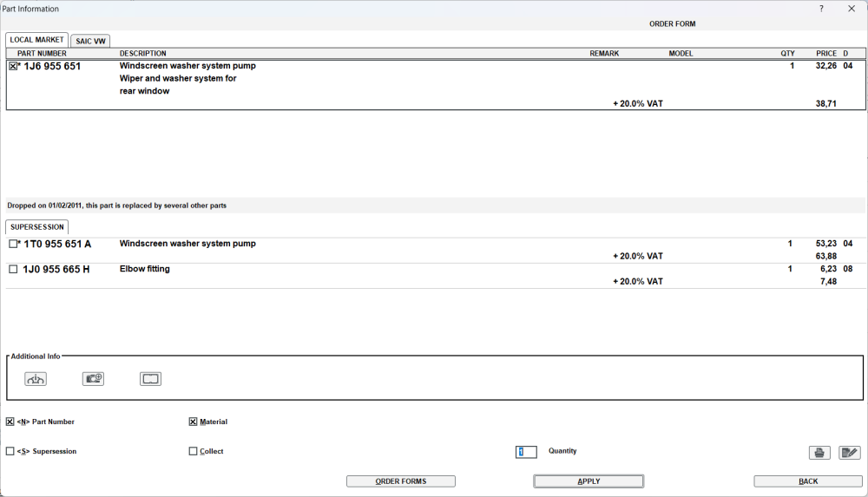Click the VAT price 7,48
The height and width of the screenshot is (497, 868).
(x=828, y=282)
